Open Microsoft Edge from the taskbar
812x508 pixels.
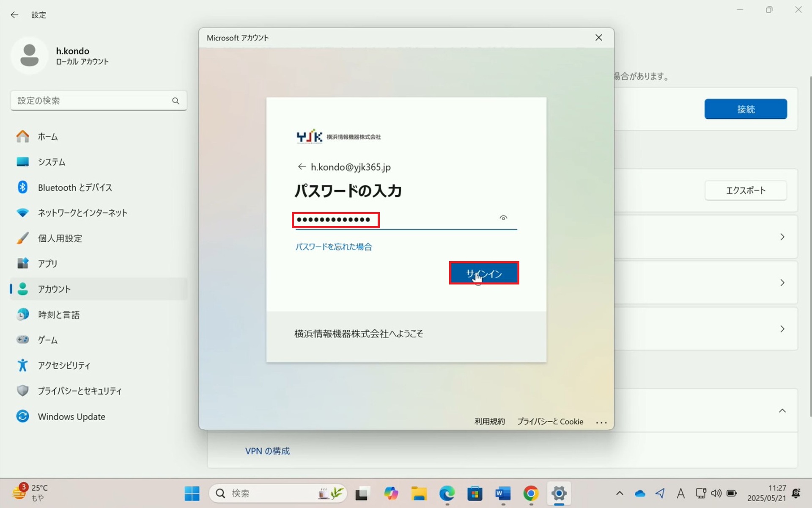point(447,493)
